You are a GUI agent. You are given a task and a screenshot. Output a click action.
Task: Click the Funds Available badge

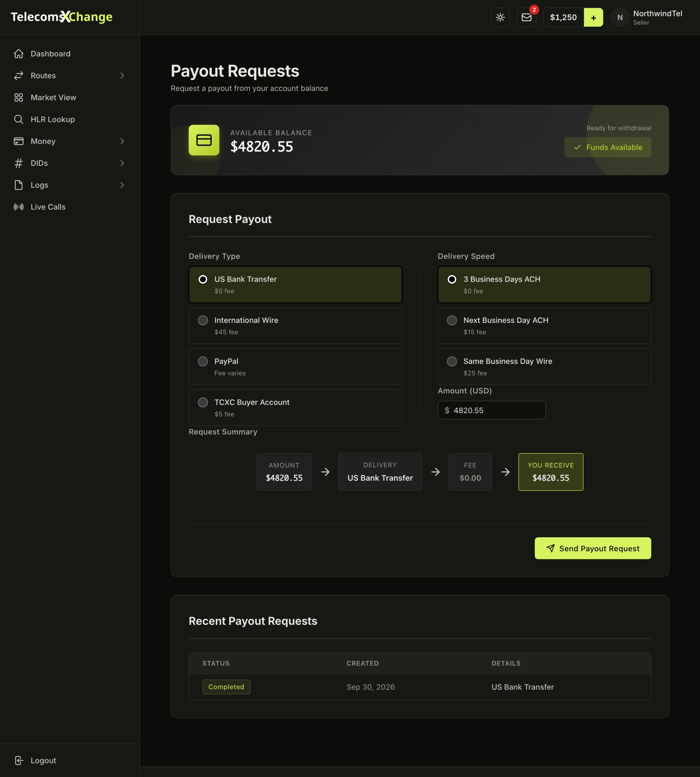[607, 147]
